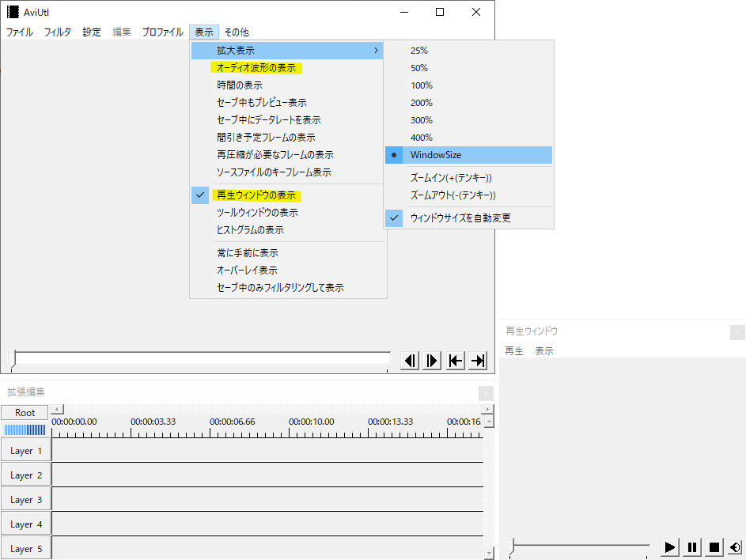Choose ズームアウト(-(テンキー))

point(468,195)
